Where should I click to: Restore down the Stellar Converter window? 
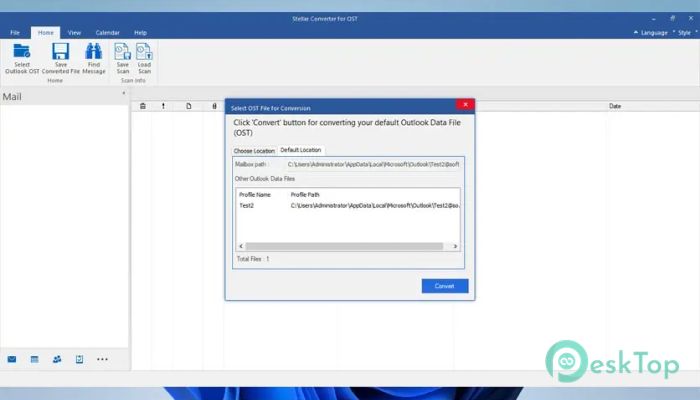tap(672, 18)
